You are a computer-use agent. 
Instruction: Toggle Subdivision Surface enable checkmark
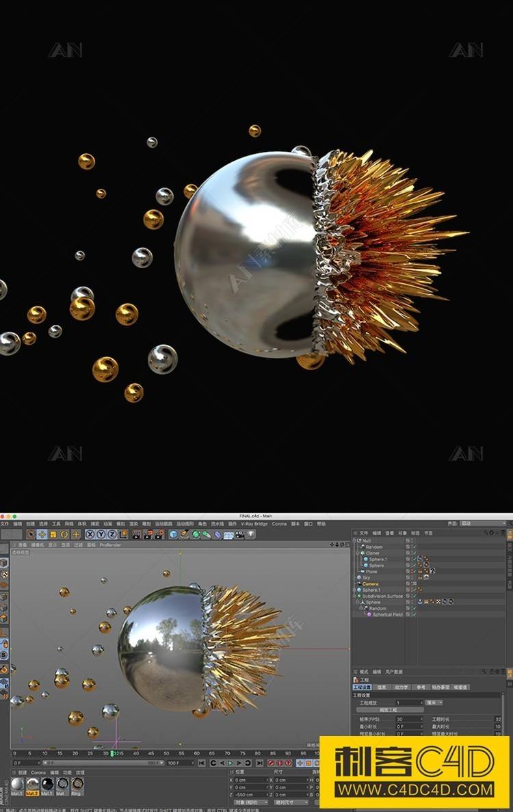(x=414, y=596)
